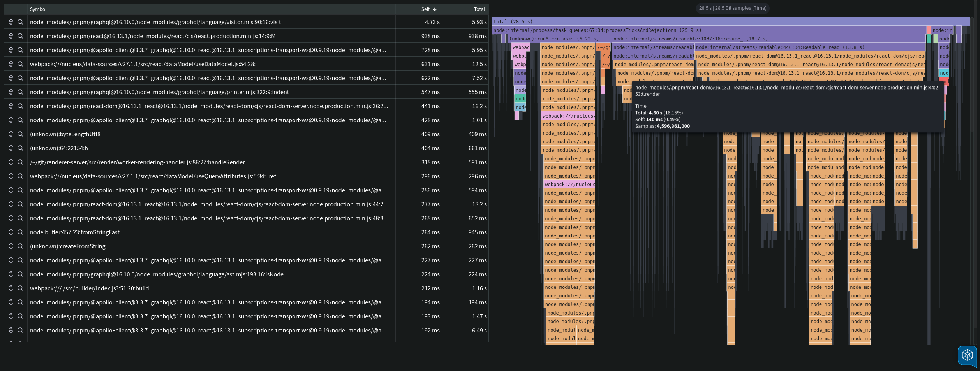This screenshot has width=980, height=371.
Task: Click the self value '728 ms'
Action: (x=430, y=50)
